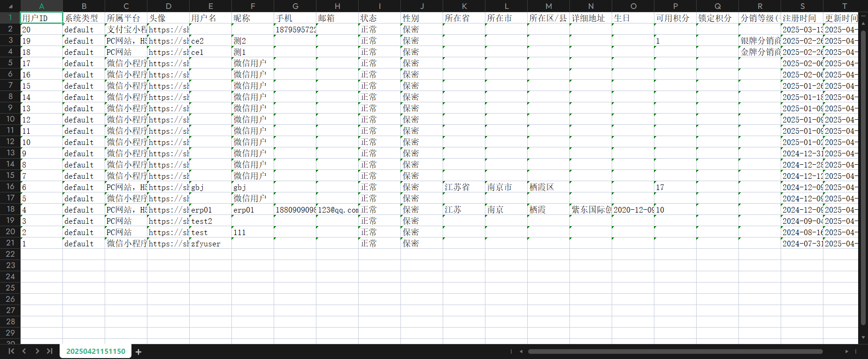Click the horizontal scrollbar thumb
The height and width of the screenshot is (359, 868).
coord(675,351)
